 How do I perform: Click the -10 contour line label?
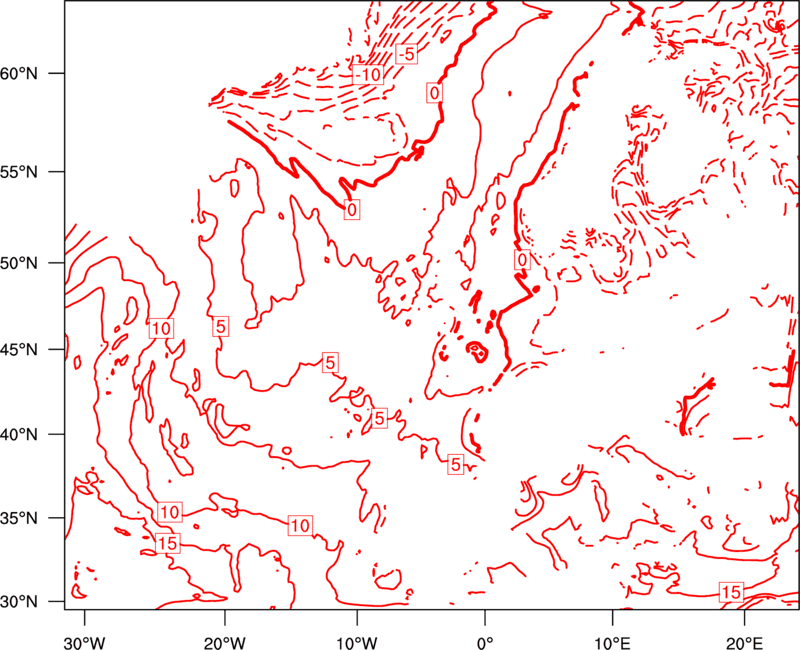(368, 75)
